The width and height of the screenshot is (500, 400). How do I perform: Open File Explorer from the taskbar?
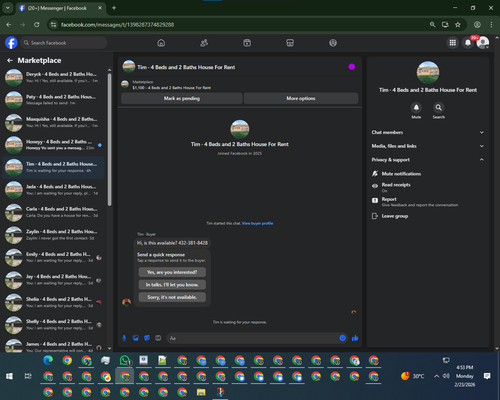[201, 392]
